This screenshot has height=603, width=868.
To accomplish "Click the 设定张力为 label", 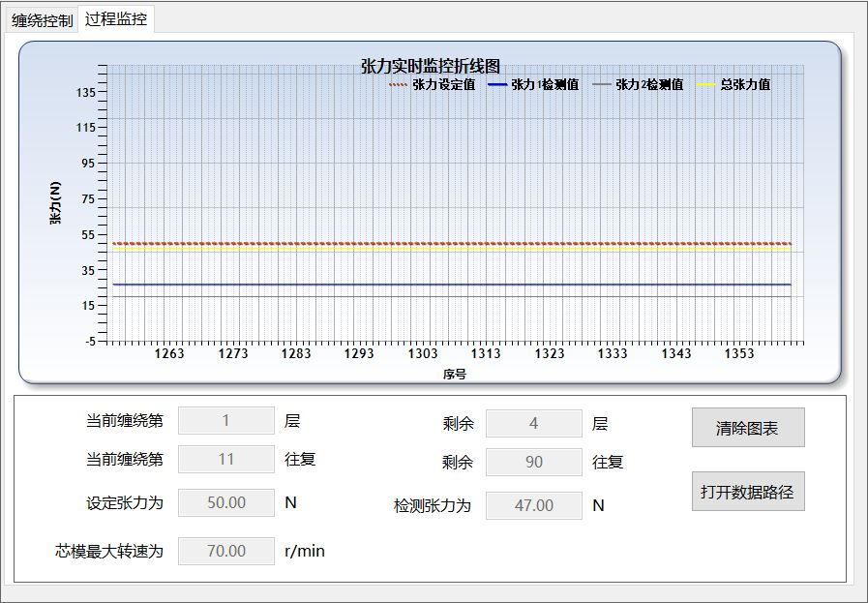I will 125,502.
